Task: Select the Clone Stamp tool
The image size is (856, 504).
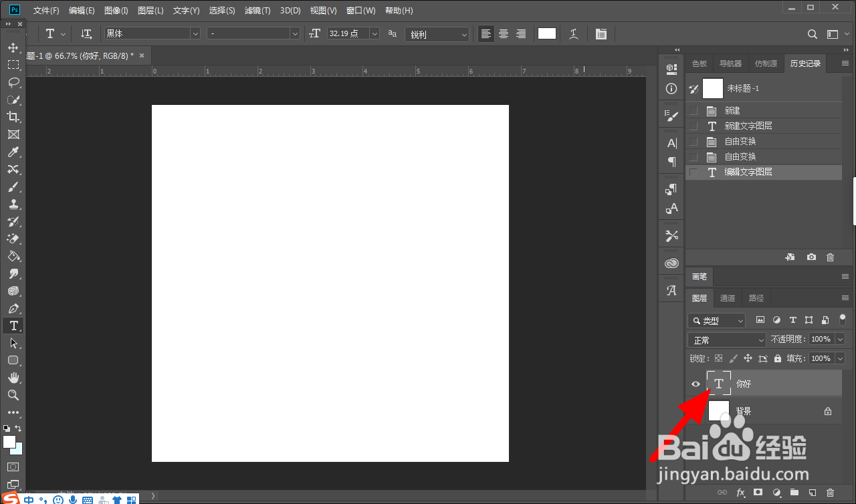Action: (13, 204)
